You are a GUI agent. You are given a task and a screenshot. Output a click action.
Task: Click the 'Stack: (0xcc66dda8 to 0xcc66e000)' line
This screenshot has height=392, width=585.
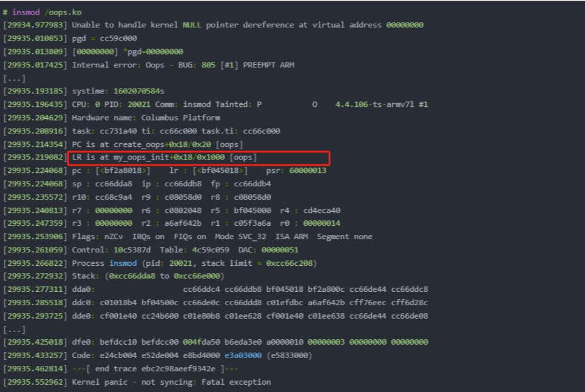pos(146,276)
